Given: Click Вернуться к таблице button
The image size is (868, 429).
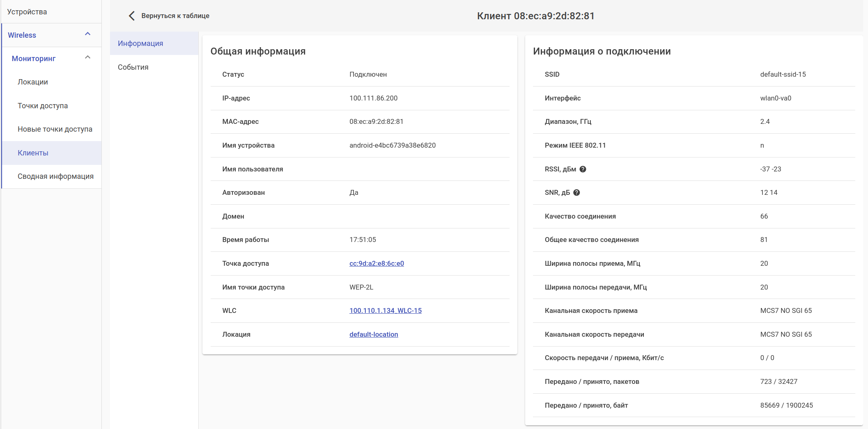Looking at the screenshot, I should coord(175,16).
